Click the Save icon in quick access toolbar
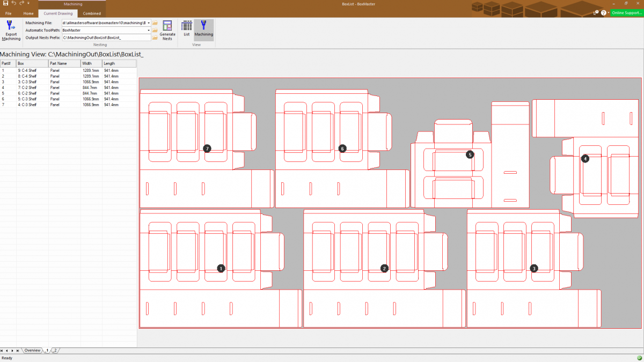 click(6, 3)
